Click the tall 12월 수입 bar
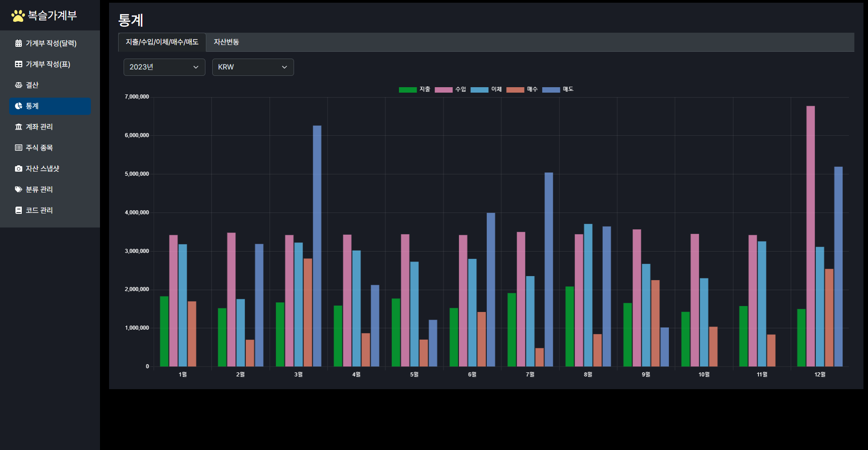Image resolution: width=868 pixels, height=450 pixels. pos(810,236)
